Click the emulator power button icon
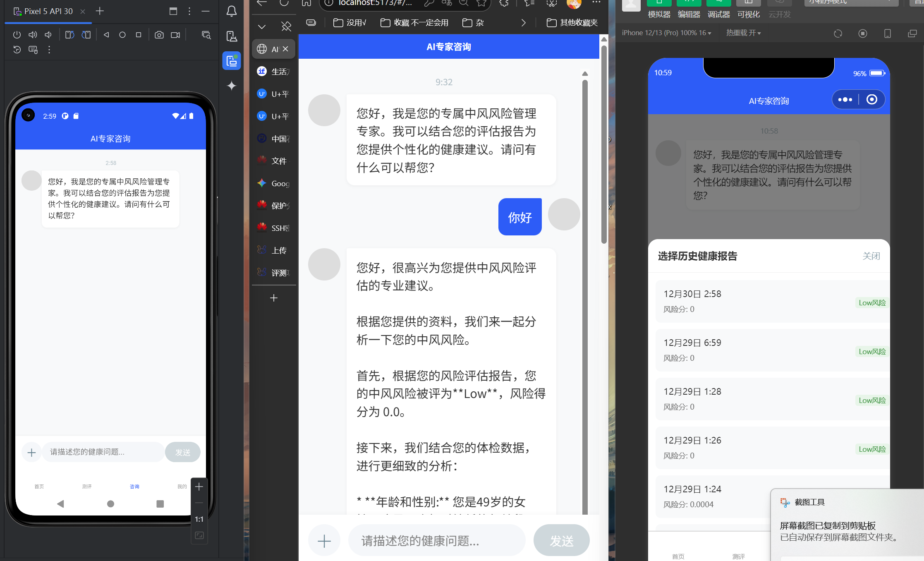The height and width of the screenshot is (561, 924). coord(17,35)
